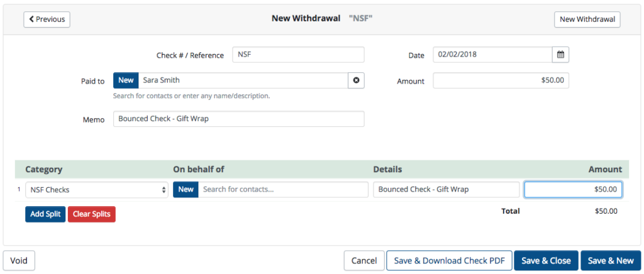Click the Search for contacts field
The width and height of the screenshot is (644, 274).
(283, 190)
